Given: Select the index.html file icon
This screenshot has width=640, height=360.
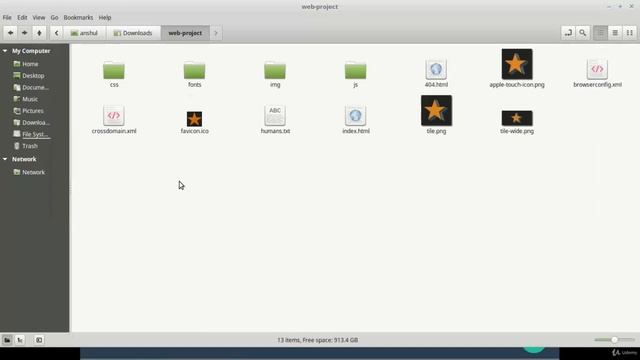Looking at the screenshot, I should tap(356, 116).
